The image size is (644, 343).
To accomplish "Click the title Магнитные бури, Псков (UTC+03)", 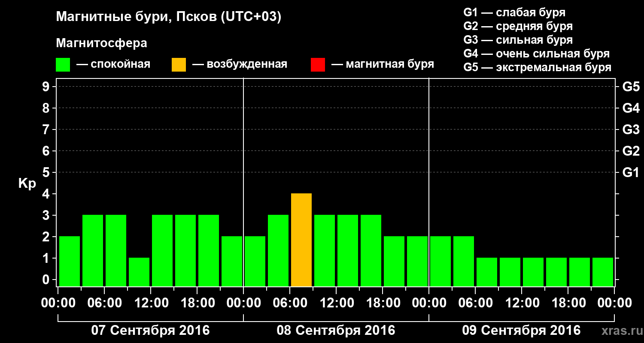I will pyautogui.click(x=169, y=17).
